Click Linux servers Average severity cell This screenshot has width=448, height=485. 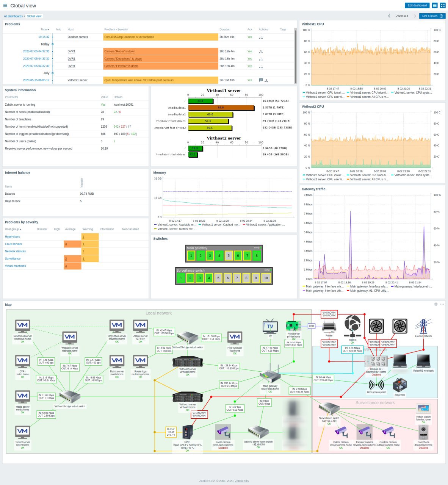click(x=72, y=244)
